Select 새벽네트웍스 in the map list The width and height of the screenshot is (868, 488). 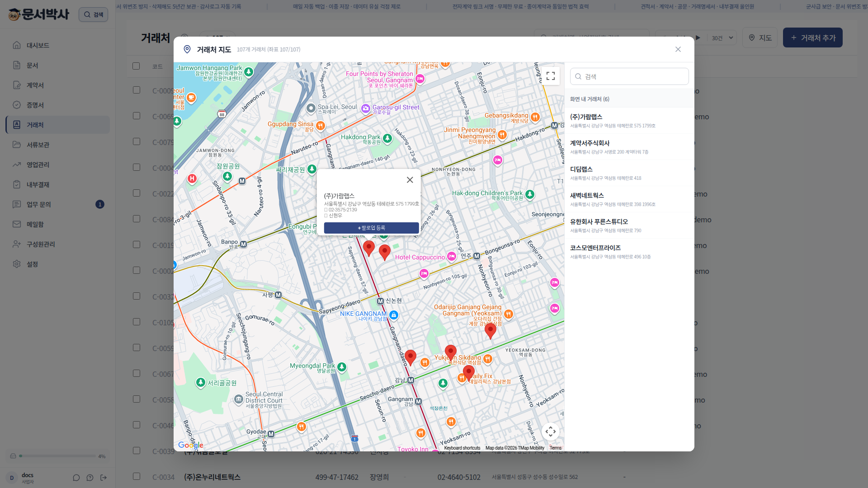(629, 199)
